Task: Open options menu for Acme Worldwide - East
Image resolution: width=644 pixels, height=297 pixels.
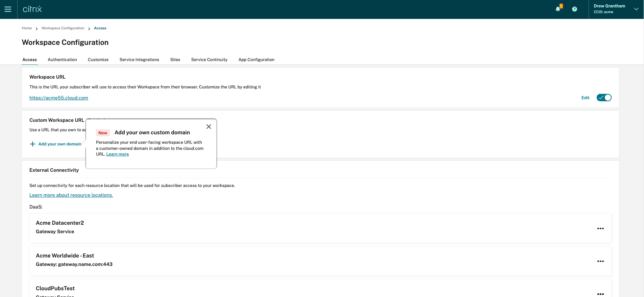Action: point(600,261)
